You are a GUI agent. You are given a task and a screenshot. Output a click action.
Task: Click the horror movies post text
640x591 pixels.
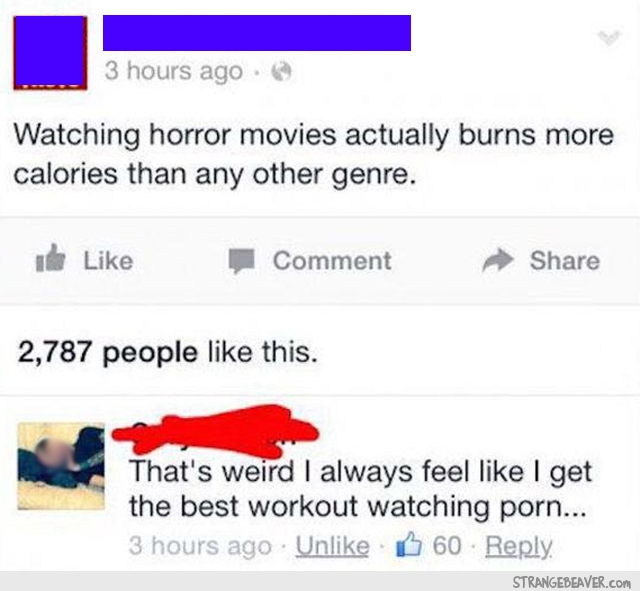[x=313, y=154]
